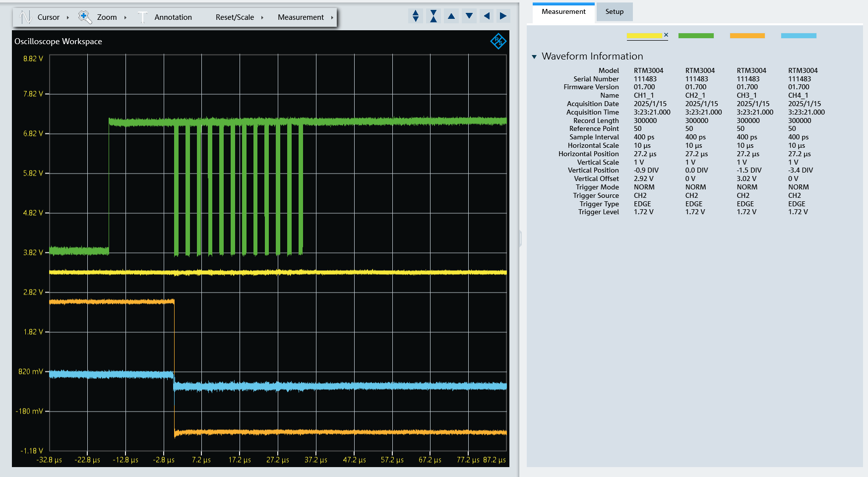
Task: Shift waveform down with down arrow
Action: (469, 16)
